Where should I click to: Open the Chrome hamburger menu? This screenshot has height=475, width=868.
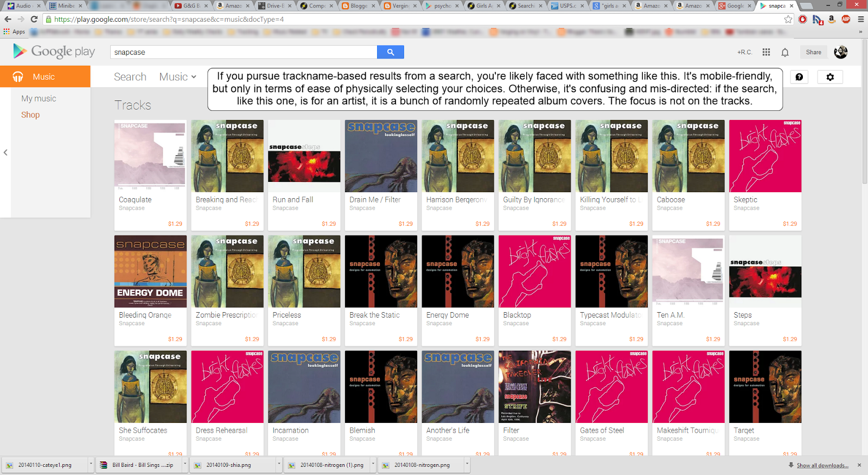coord(860,19)
